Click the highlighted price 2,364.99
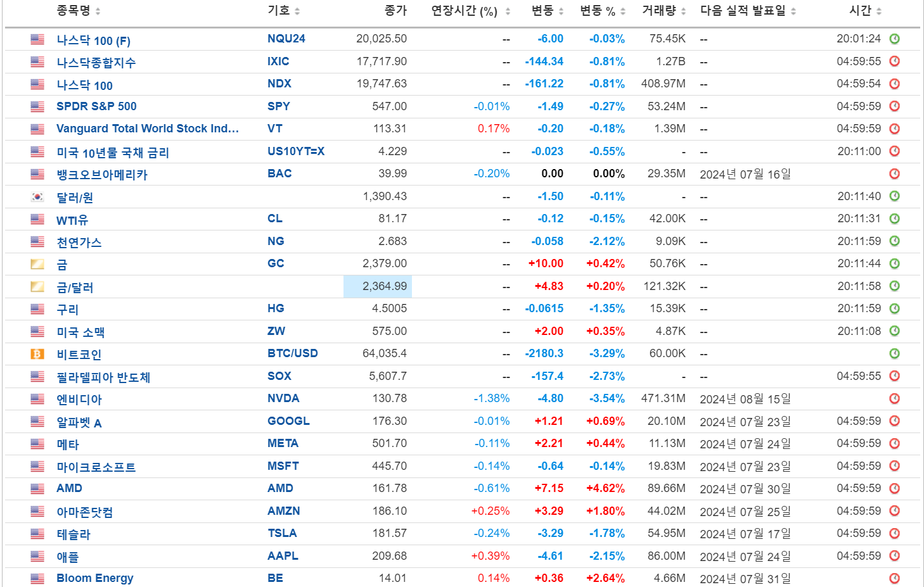924x587 pixels. [378, 286]
